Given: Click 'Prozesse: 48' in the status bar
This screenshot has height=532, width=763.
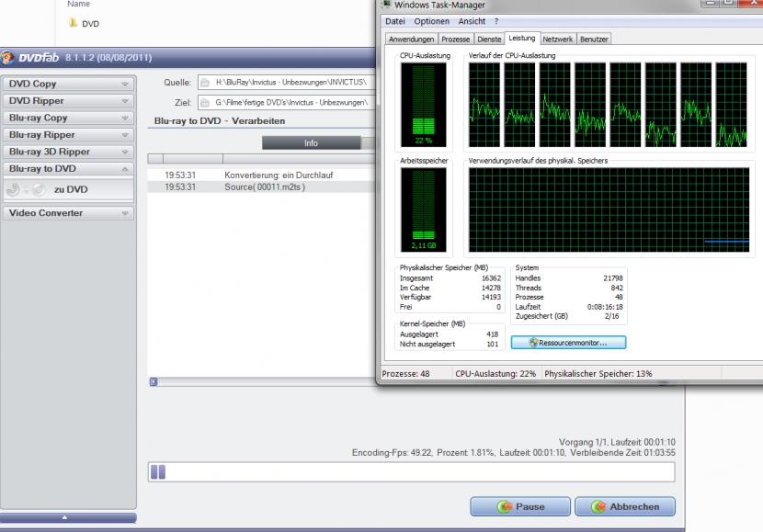Looking at the screenshot, I should pos(405,374).
